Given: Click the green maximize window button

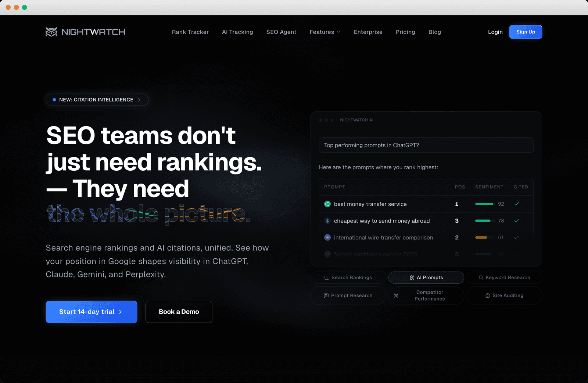Looking at the screenshot, I should 25,7.
